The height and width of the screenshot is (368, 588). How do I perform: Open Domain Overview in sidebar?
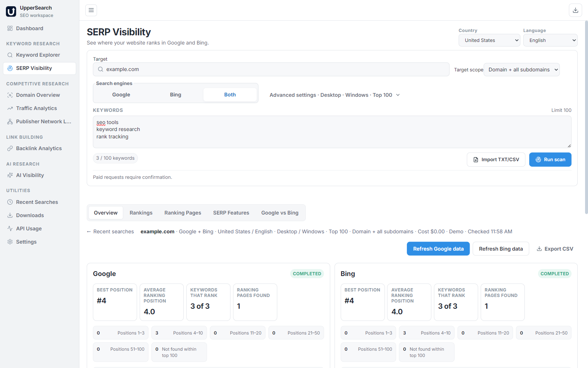coord(39,95)
